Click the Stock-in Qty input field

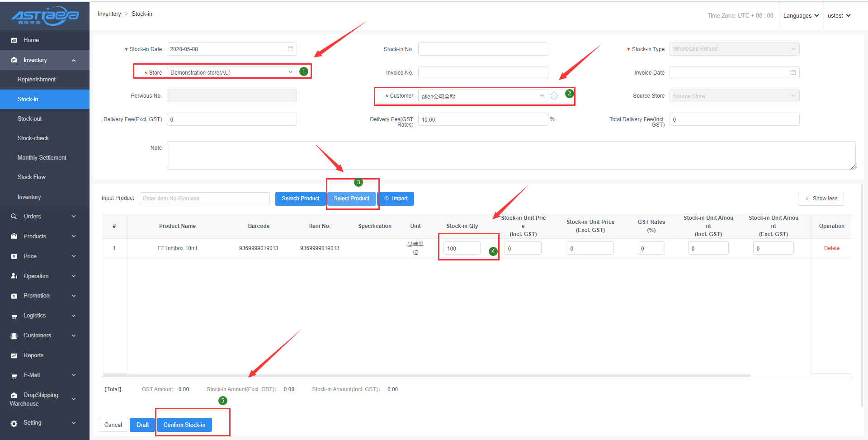pyautogui.click(x=461, y=248)
